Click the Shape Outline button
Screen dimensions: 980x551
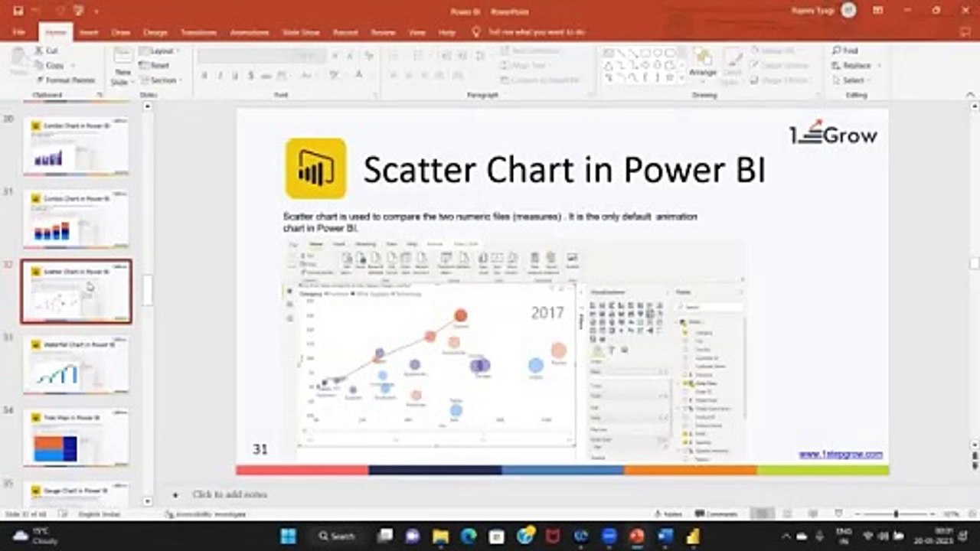(x=779, y=65)
